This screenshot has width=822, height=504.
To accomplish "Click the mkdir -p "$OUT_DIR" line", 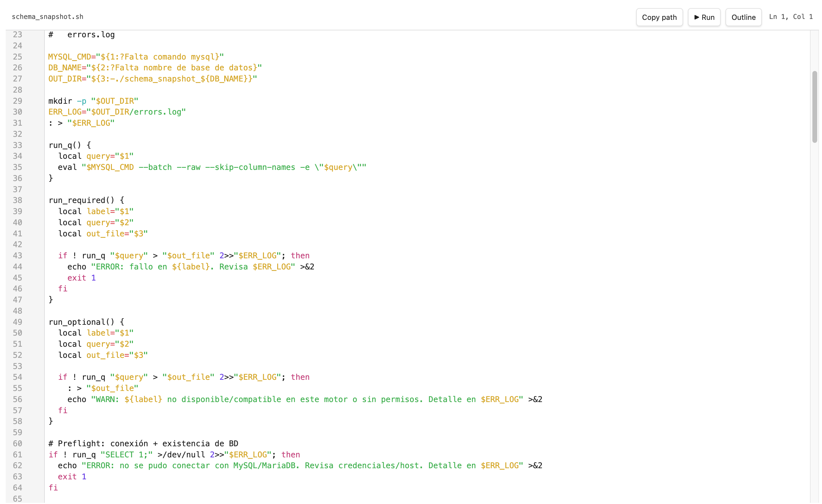I will 94,101.
